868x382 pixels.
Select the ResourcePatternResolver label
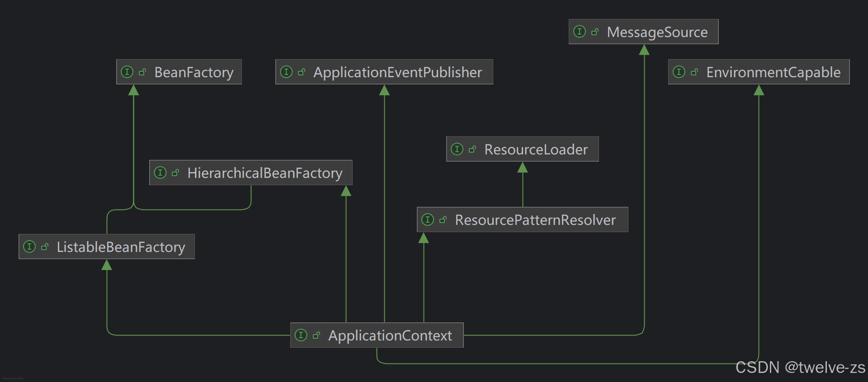535,220
